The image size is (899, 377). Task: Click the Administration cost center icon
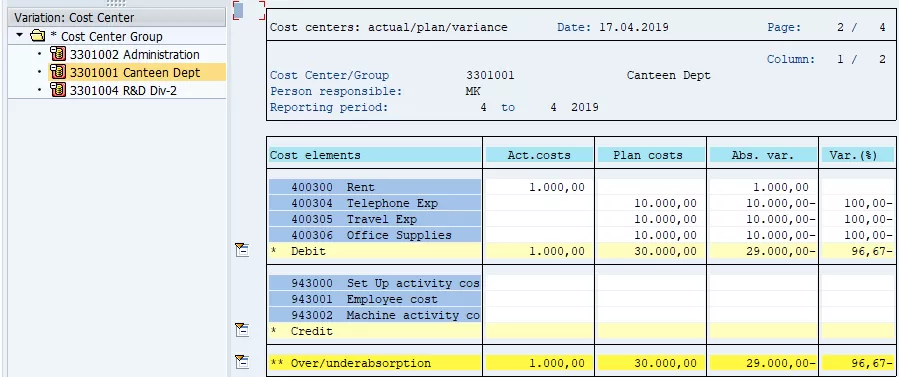pyautogui.click(x=58, y=54)
